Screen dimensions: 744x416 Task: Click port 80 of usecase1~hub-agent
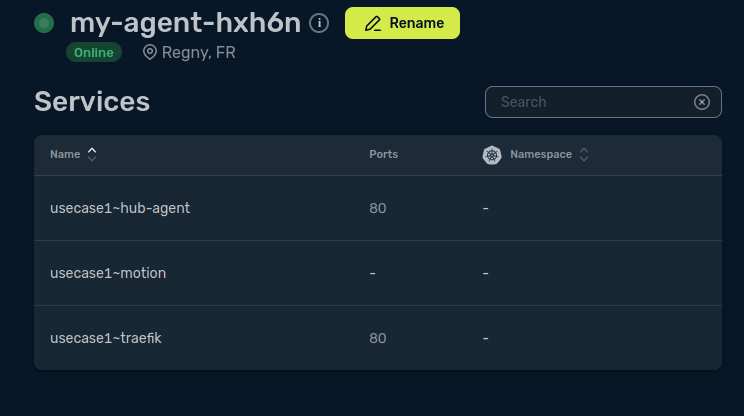click(x=378, y=208)
